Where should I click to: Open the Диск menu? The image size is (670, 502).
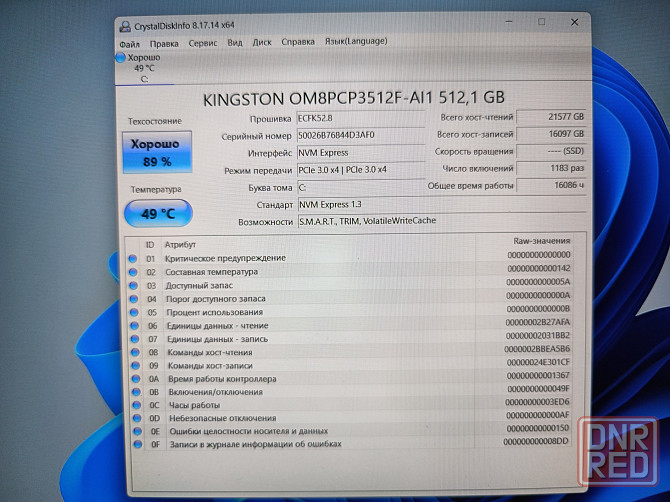click(262, 43)
